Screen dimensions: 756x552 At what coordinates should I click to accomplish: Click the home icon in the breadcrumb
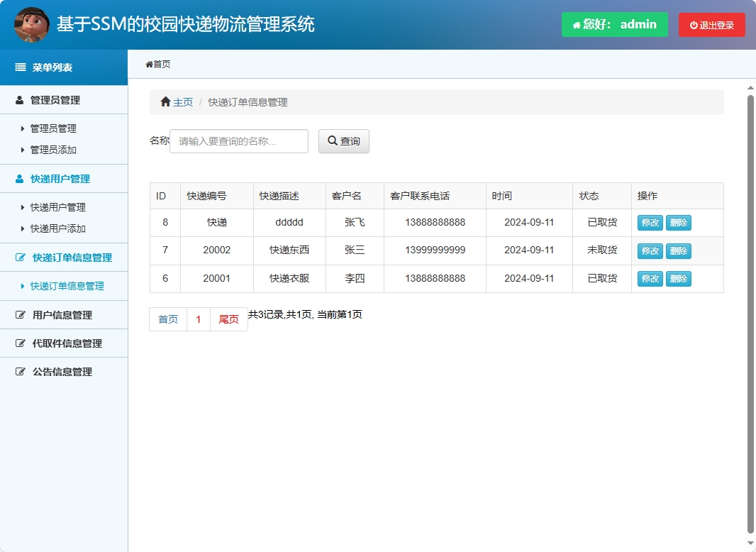(x=165, y=101)
